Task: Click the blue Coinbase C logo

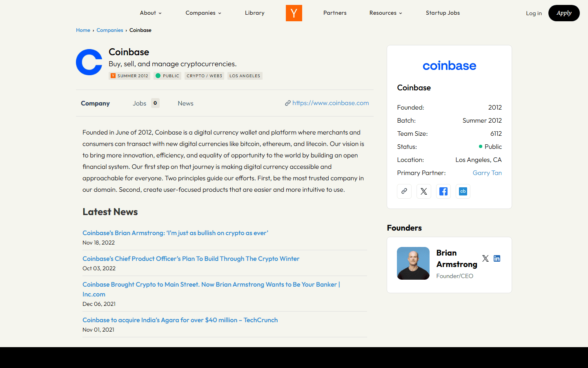Action: tap(89, 62)
